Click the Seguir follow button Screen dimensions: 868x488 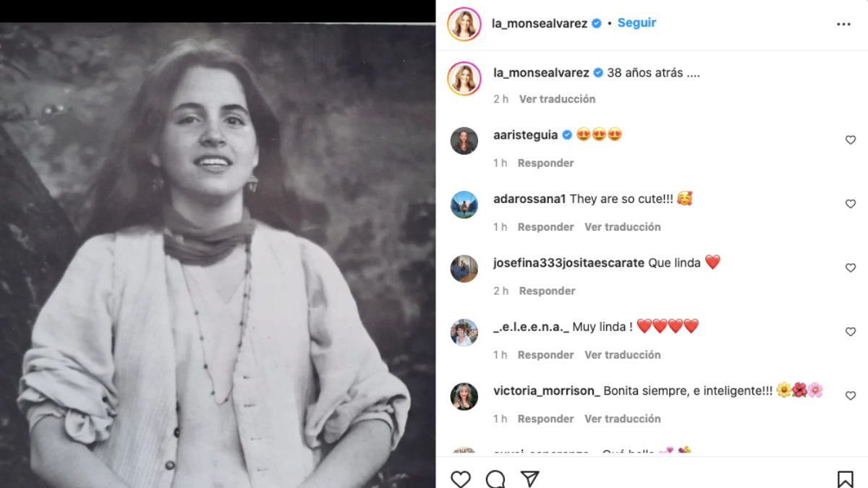[x=637, y=23]
